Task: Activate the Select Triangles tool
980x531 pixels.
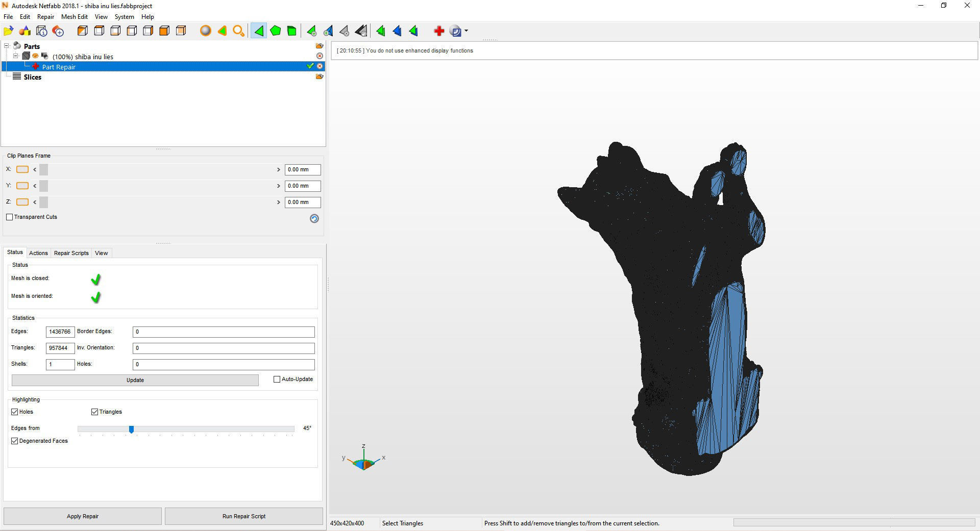Action: 259,31
